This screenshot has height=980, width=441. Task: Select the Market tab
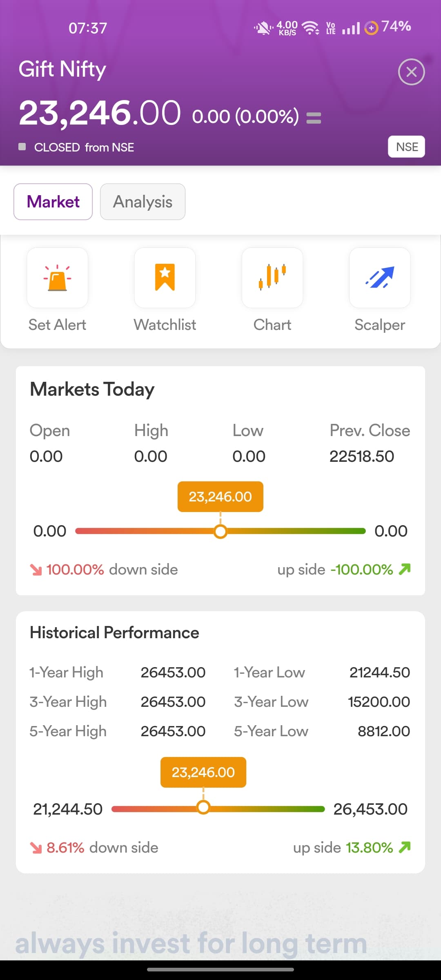coord(53,202)
